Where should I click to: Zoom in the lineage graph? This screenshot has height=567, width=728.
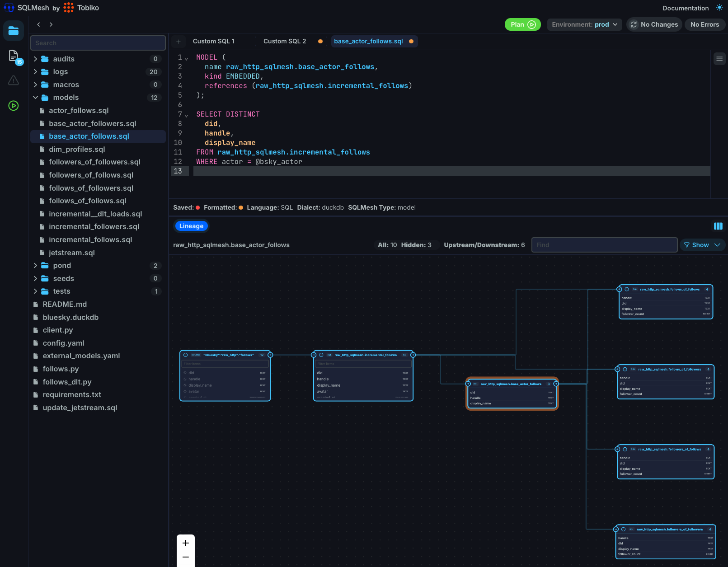(x=186, y=543)
